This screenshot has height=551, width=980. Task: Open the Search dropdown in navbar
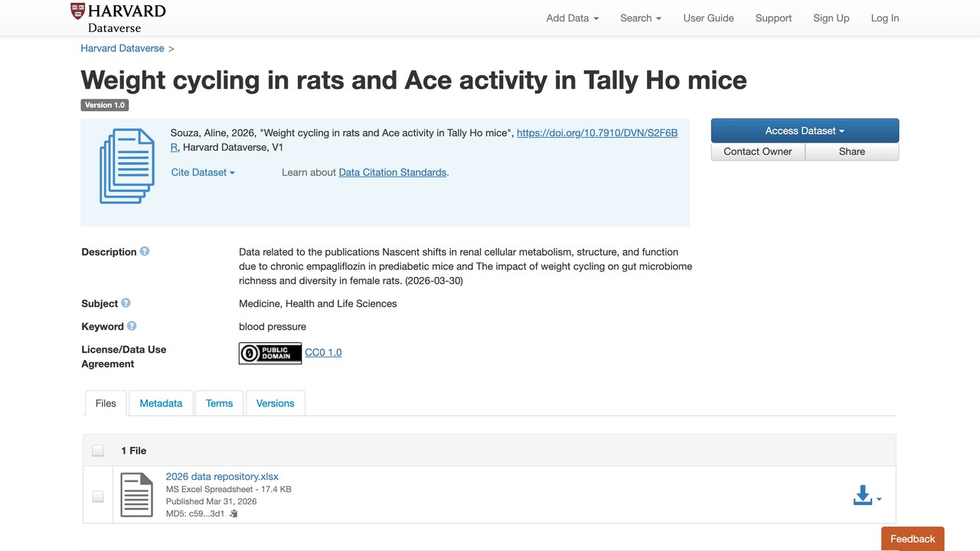tap(641, 18)
